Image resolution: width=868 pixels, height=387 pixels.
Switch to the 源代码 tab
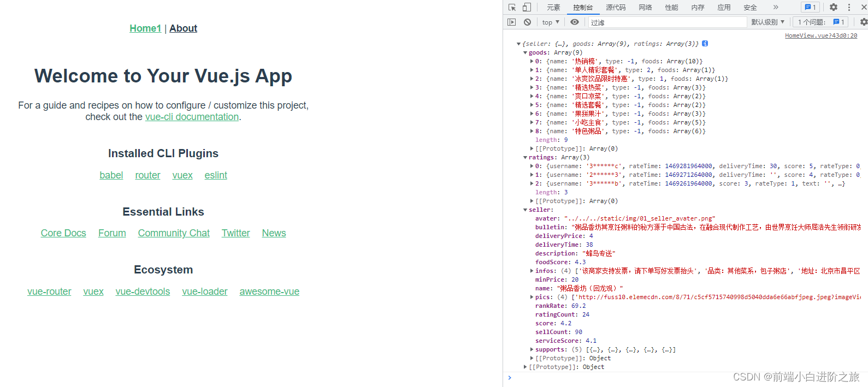pos(616,7)
